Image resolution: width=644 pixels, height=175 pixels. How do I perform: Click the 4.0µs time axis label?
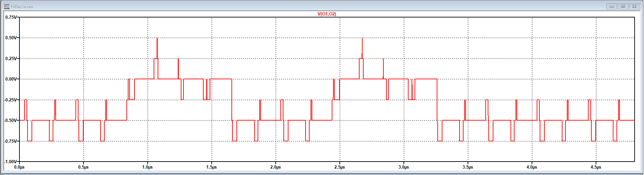532,167
